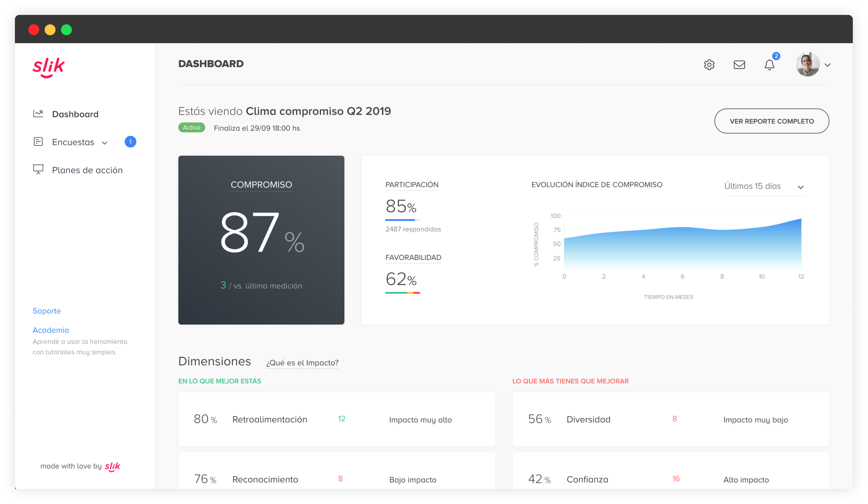
Task: Click the Encuestas badge showing 1
Action: pyautogui.click(x=130, y=142)
